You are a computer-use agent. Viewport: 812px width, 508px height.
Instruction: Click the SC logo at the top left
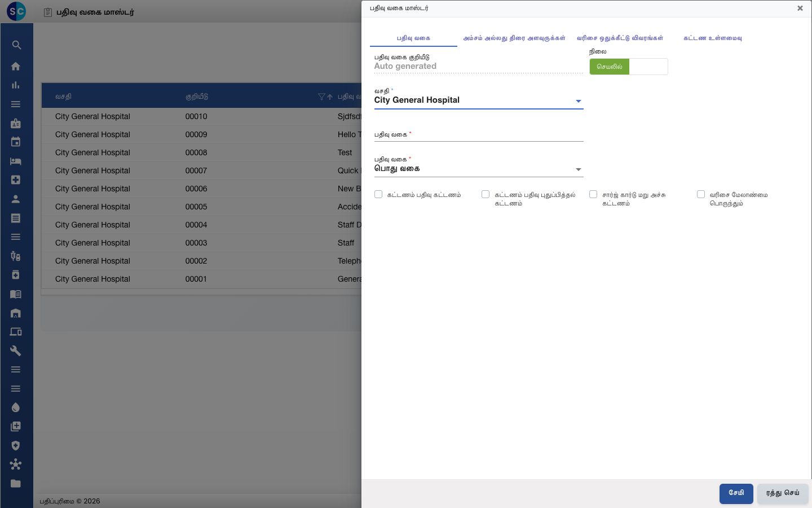coord(16,11)
